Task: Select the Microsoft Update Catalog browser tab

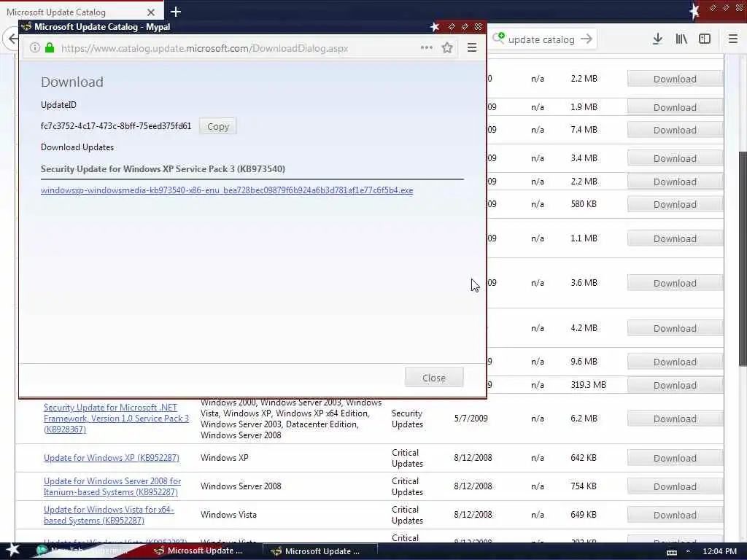Action: click(x=81, y=12)
